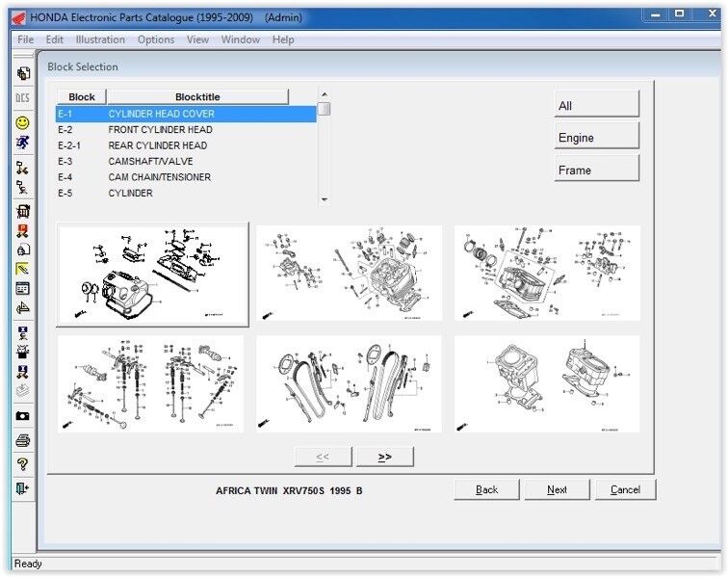The height and width of the screenshot is (577, 728).
Task: Open the cam chain tensioner diagram thumbnail
Action: (x=350, y=383)
